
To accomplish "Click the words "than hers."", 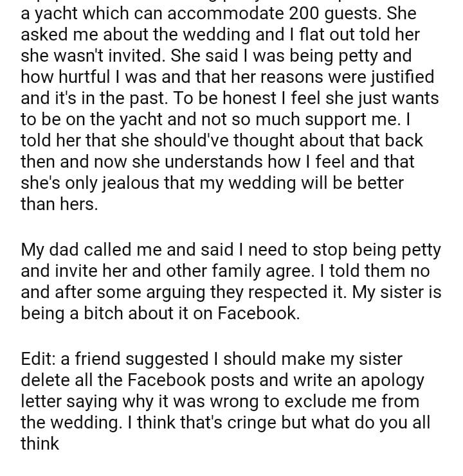I will [59, 204].
